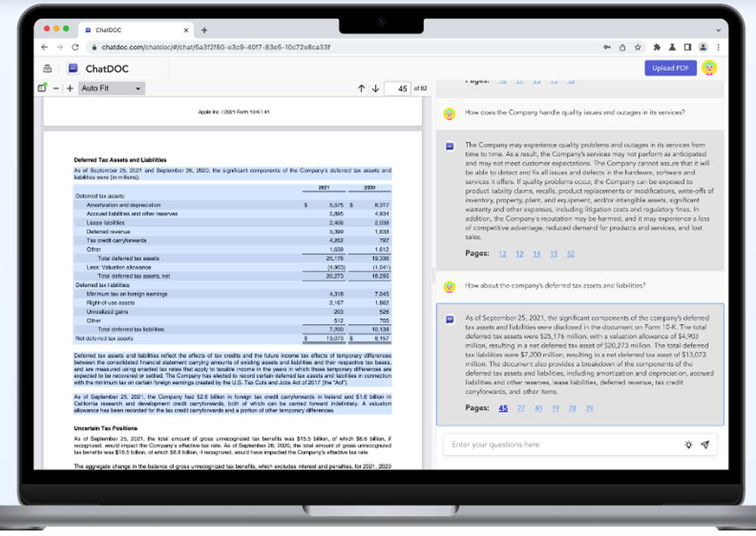
Task: Click the 'Tax credit carryforwards' row label
Action: coord(116,240)
